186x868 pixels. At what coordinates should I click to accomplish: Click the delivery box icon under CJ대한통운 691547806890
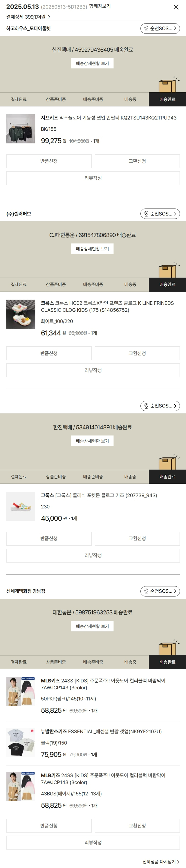click(167, 271)
